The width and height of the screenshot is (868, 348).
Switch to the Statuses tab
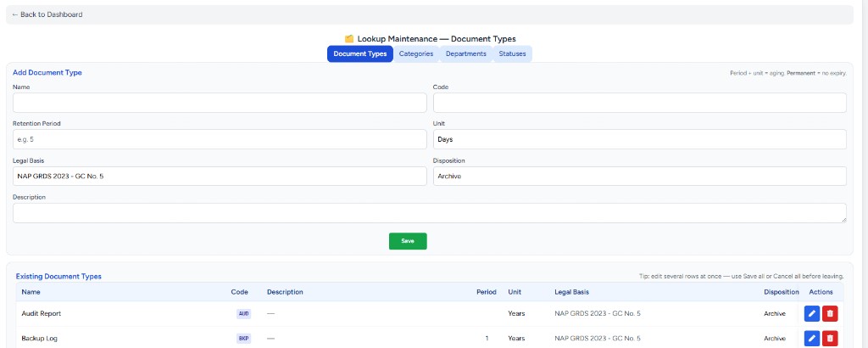[512, 53]
